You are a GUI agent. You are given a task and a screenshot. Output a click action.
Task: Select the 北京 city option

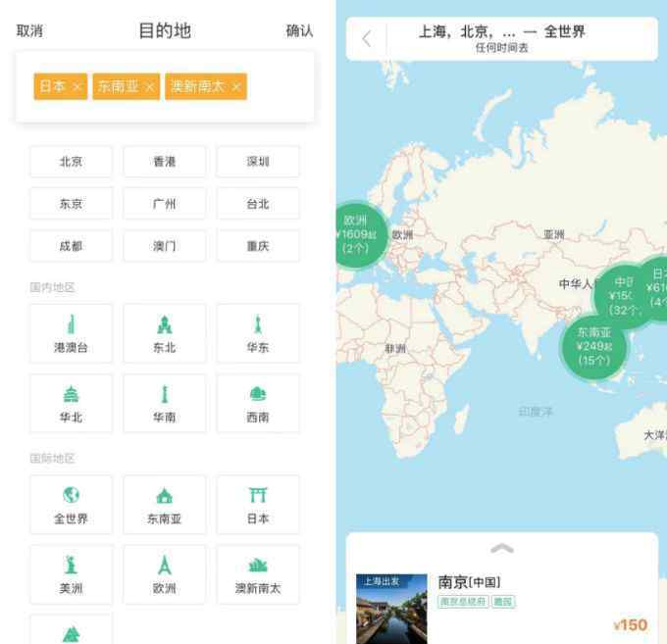point(71,162)
